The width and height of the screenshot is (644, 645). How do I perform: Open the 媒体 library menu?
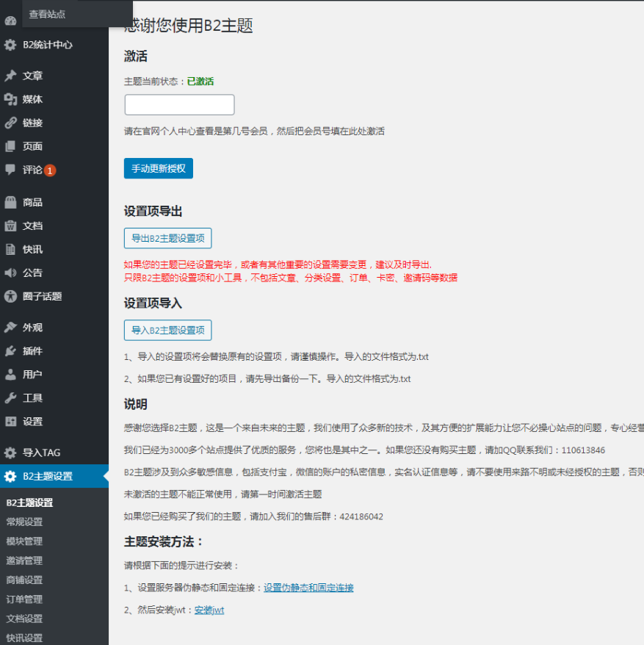32,99
